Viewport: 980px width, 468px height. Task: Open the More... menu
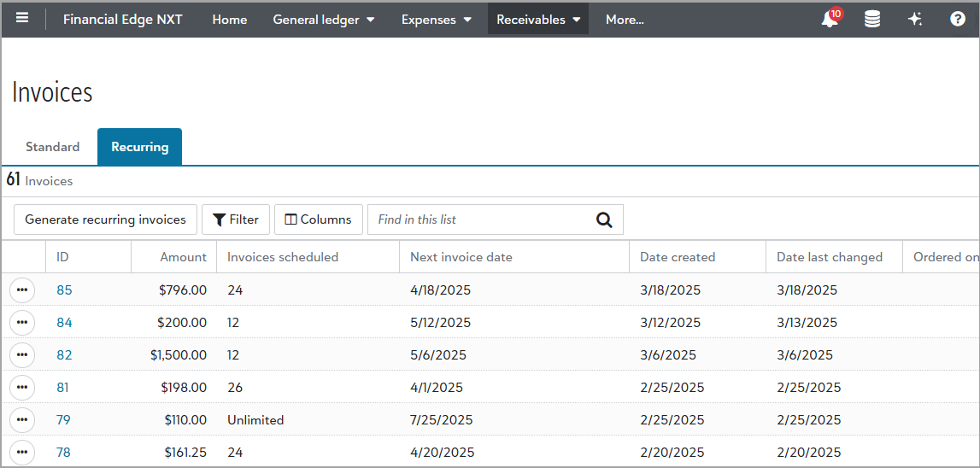click(625, 20)
